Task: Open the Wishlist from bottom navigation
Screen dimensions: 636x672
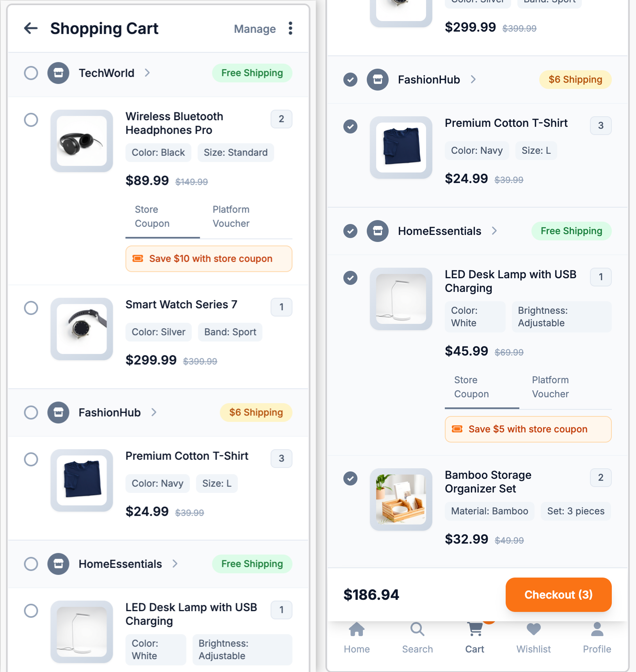Action: pos(533,638)
